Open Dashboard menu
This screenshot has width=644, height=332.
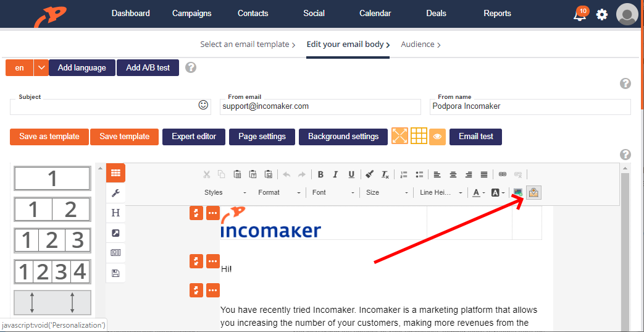coord(131,14)
